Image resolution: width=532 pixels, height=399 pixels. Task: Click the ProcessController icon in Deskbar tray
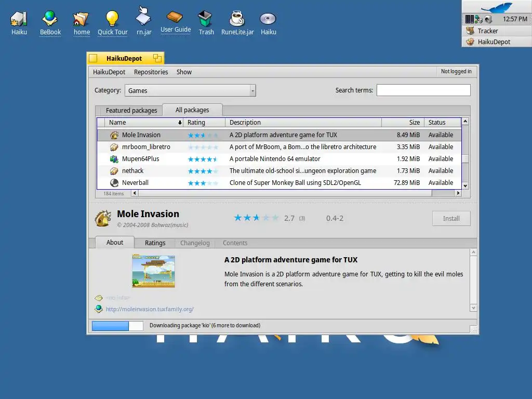coord(470,19)
